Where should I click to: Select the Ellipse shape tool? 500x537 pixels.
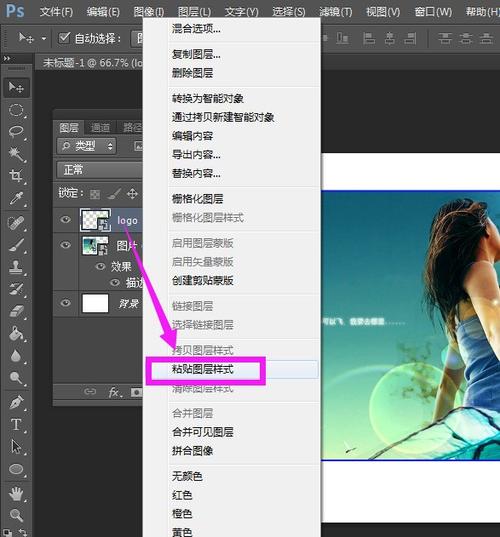16,469
